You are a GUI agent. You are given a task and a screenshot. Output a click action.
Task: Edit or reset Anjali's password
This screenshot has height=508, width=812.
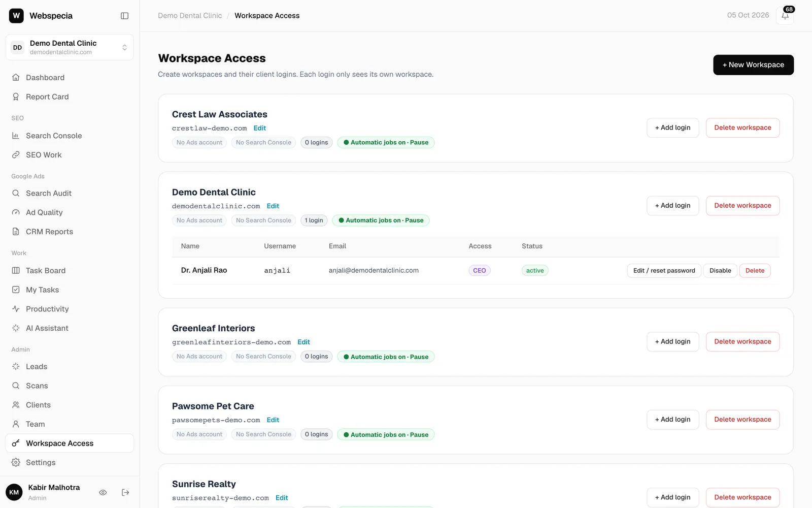(664, 271)
